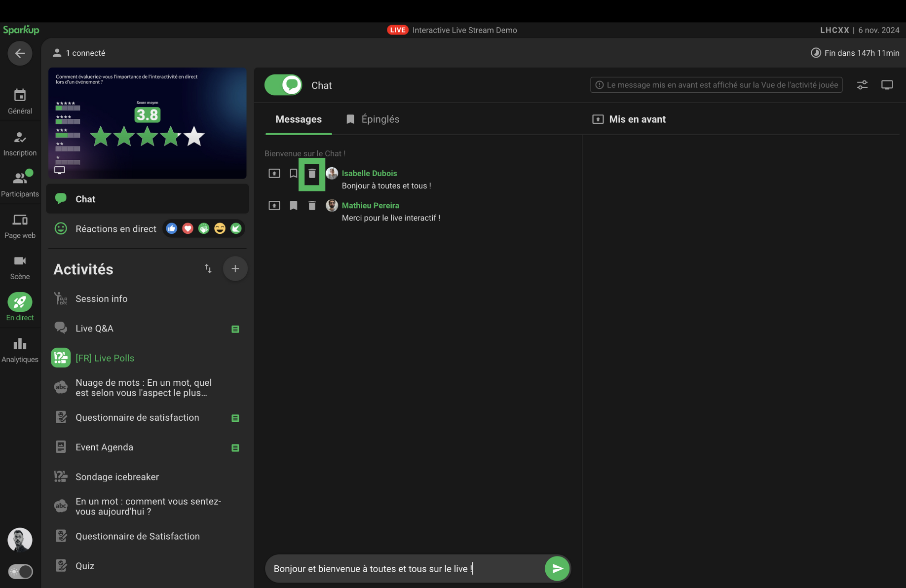Viewport: 906px width, 588px height.
Task: Reorder activities using the sort arrows
Action: point(208,269)
